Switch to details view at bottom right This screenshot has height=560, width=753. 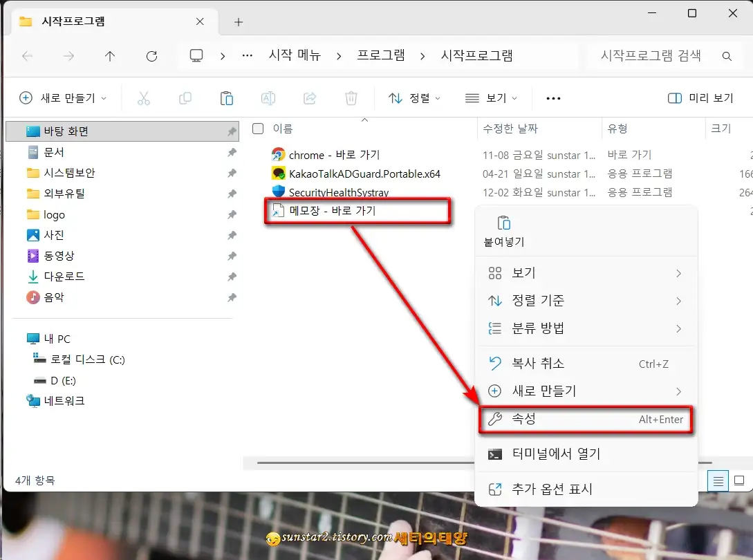pyautogui.click(x=718, y=480)
